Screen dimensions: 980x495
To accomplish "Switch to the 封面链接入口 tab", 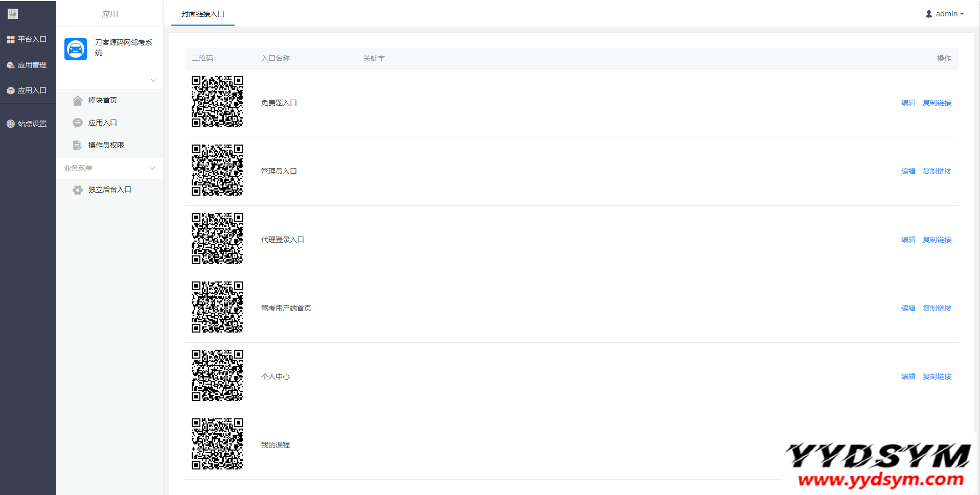I will [x=203, y=14].
